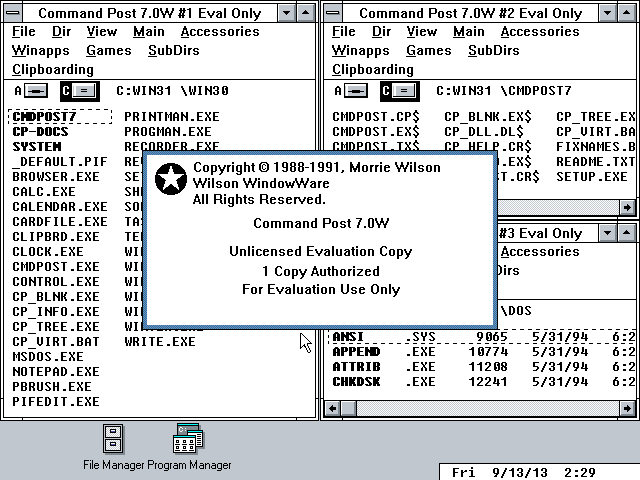Image resolution: width=640 pixels, height=480 pixels.
Task: Select README.TXT in window #2
Action: tap(595, 162)
